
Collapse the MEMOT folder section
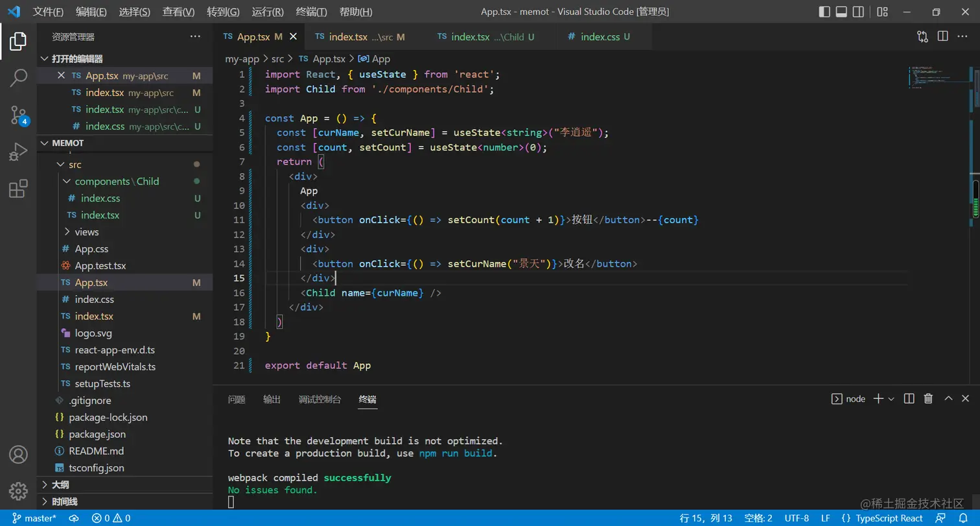125,143
